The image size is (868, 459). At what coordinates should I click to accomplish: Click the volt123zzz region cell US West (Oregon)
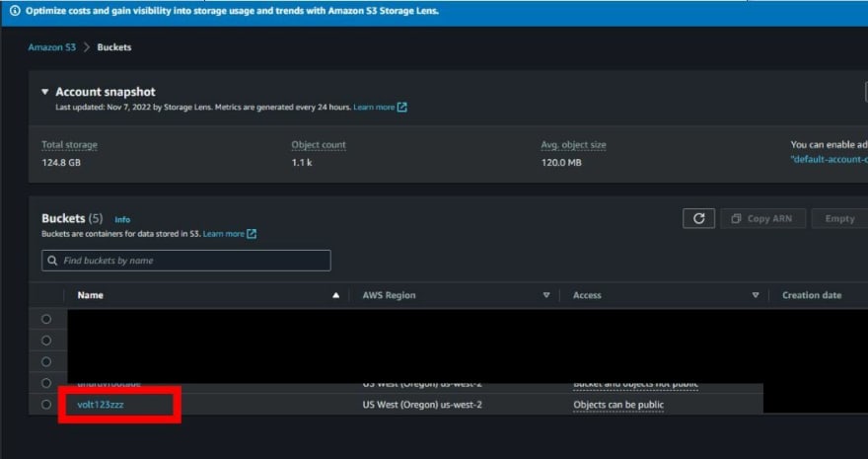(x=422, y=405)
